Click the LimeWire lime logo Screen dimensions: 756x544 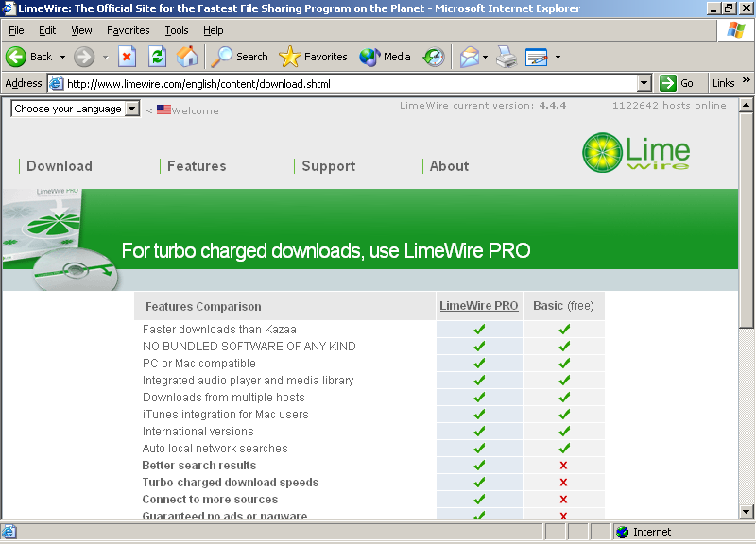pyautogui.click(x=635, y=152)
